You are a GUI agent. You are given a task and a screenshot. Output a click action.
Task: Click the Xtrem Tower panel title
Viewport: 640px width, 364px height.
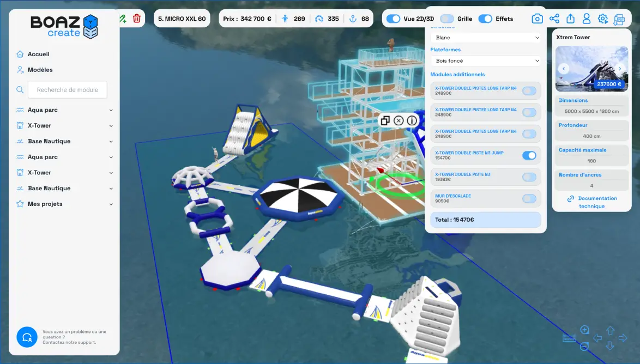tap(573, 37)
